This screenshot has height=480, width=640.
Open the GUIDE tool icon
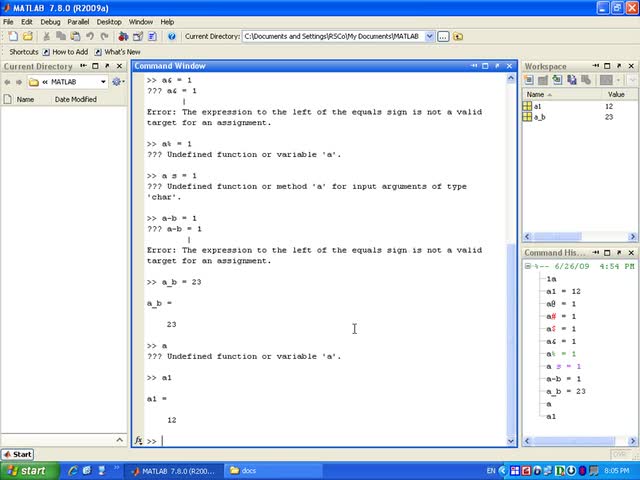[138, 36]
